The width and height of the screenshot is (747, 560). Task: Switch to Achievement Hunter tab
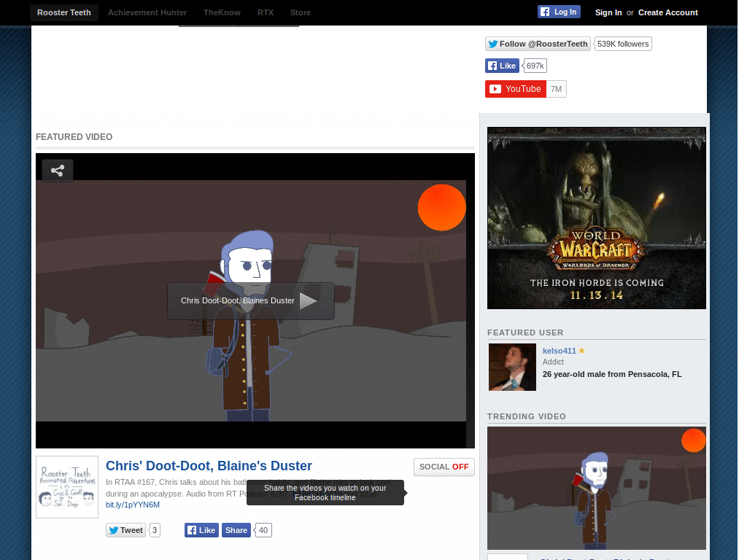coord(147,12)
